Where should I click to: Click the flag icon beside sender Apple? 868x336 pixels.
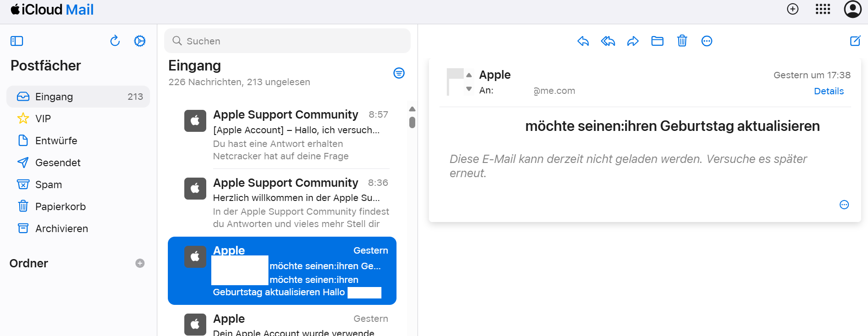click(455, 82)
